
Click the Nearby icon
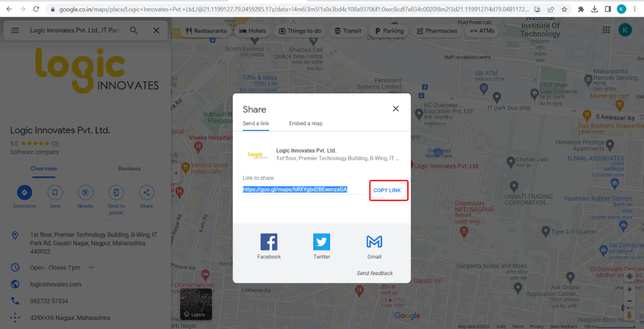[85, 192]
